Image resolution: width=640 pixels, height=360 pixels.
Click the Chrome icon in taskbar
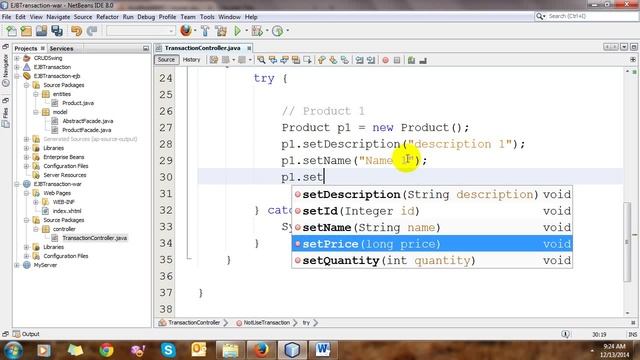point(106,350)
